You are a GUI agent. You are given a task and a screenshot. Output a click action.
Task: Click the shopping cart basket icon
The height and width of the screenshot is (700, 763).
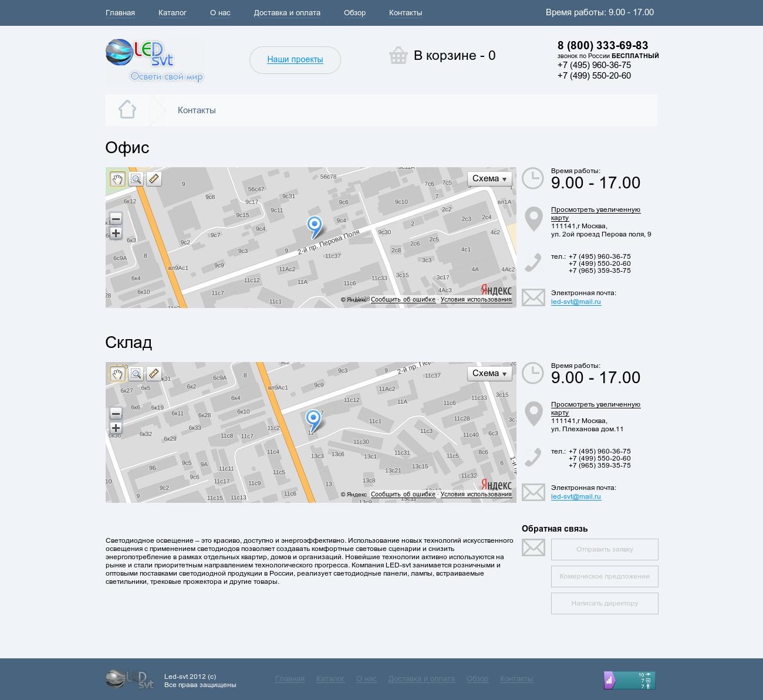[x=398, y=56]
